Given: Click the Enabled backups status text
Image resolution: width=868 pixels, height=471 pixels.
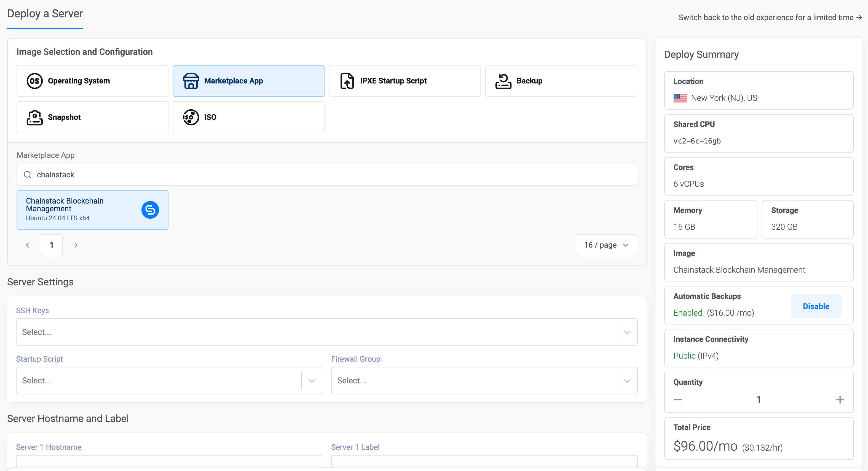Looking at the screenshot, I should (688, 313).
